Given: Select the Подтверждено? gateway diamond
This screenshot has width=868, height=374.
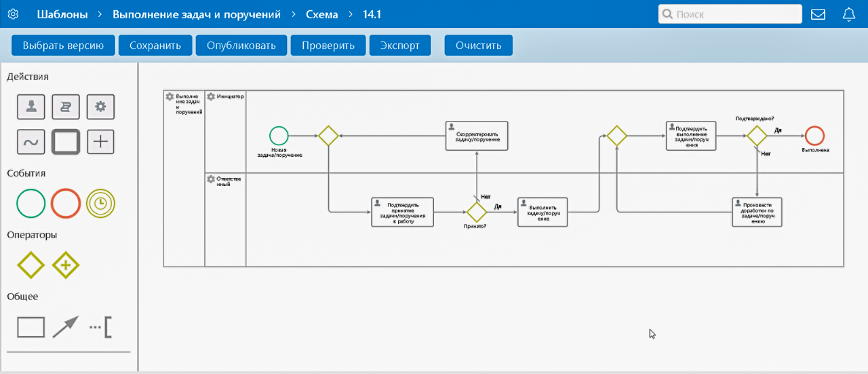Looking at the screenshot, I should (x=757, y=136).
